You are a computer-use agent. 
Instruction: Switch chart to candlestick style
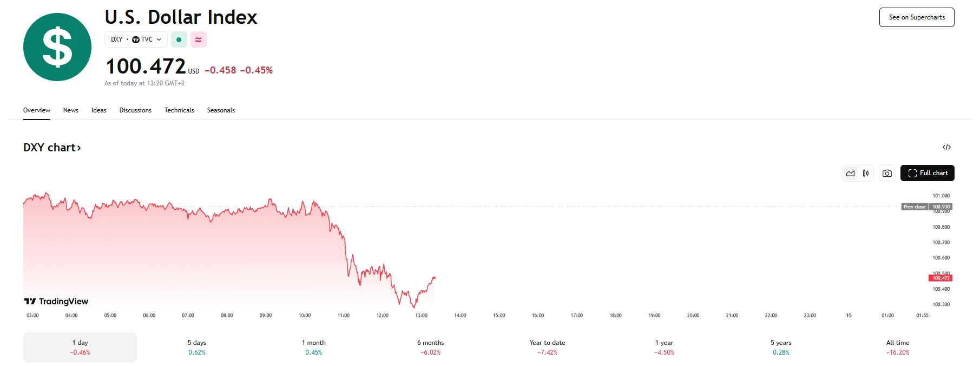(x=866, y=174)
